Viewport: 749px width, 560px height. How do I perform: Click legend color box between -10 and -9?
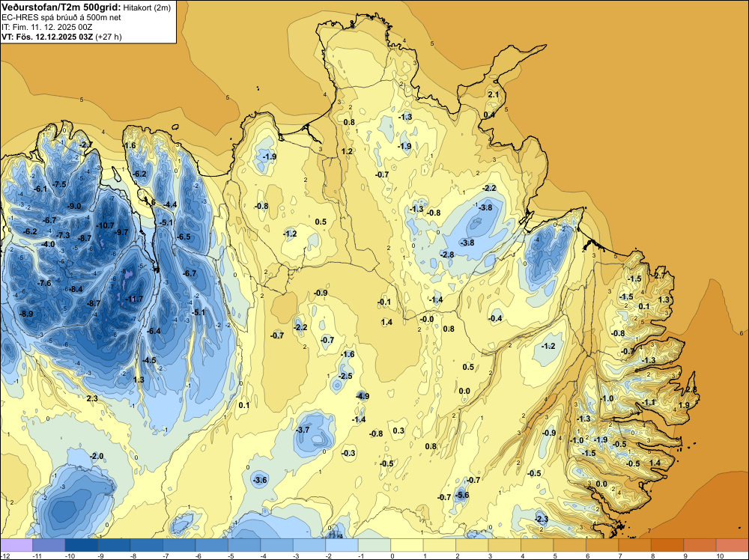[81, 545]
